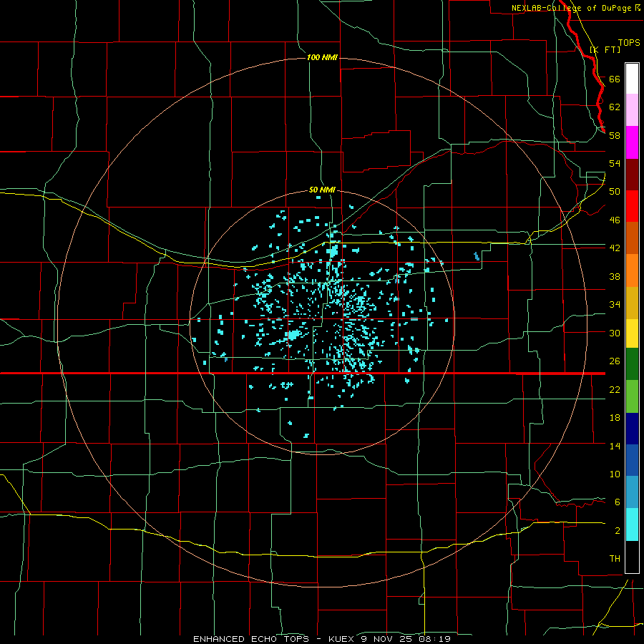Click the KUEX station identifier
644x644 pixels.
click(x=343, y=639)
